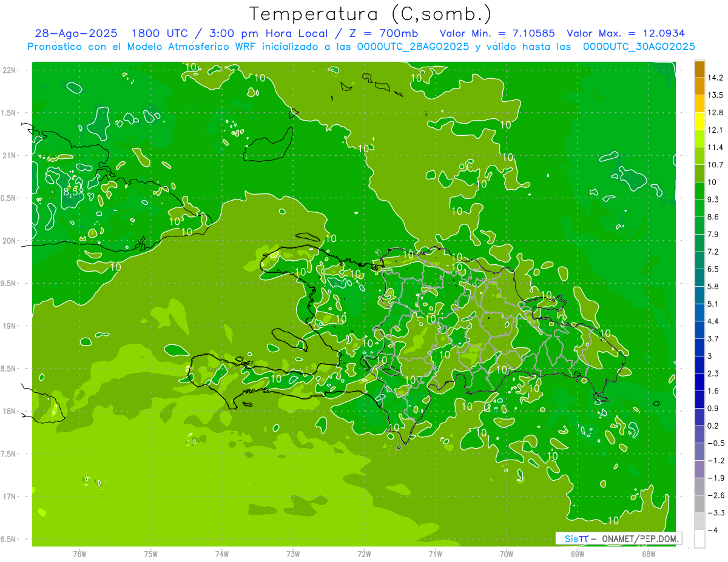Image resolution: width=728 pixels, height=562 pixels.
Task: Click the date "28-Ago-2025" in the header
Action: [x=76, y=33]
